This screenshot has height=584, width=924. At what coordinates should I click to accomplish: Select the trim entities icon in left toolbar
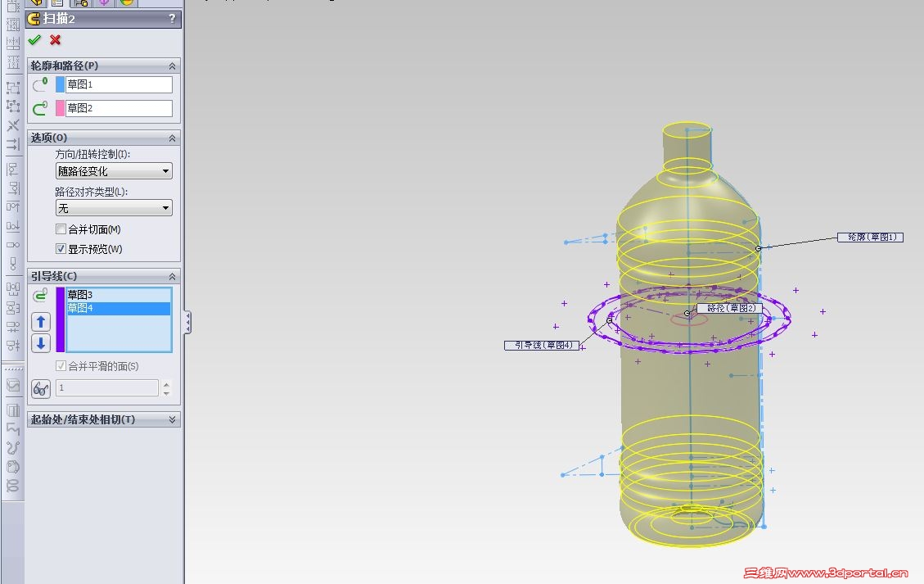coord(13,125)
